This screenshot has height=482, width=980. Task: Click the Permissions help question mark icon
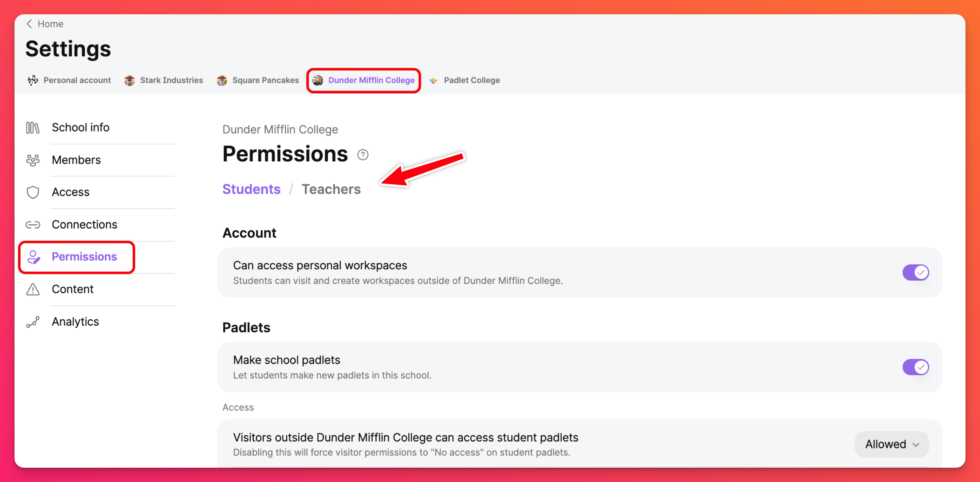point(363,155)
